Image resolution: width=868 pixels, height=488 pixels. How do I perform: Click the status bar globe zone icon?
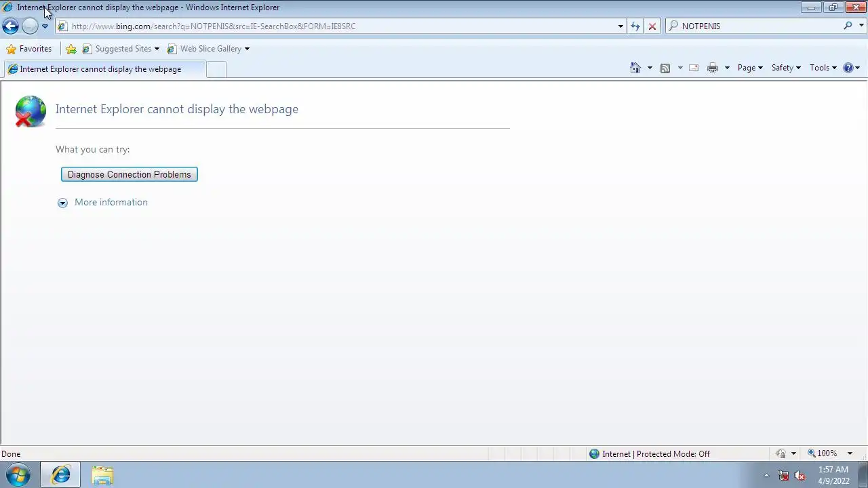(x=595, y=454)
